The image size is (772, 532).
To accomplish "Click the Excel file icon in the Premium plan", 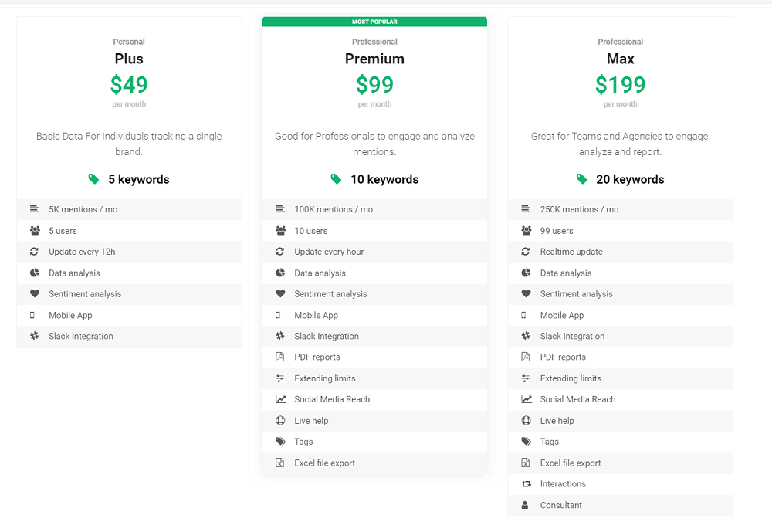I will pyautogui.click(x=279, y=463).
